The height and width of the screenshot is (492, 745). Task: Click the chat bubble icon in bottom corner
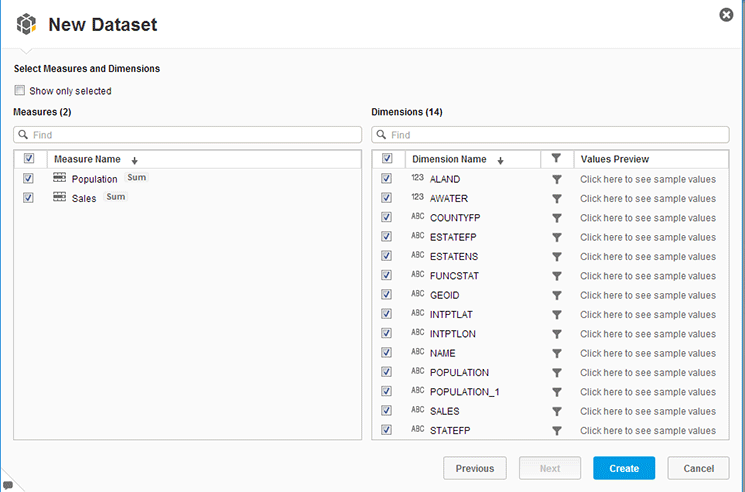pyautogui.click(x=8, y=484)
